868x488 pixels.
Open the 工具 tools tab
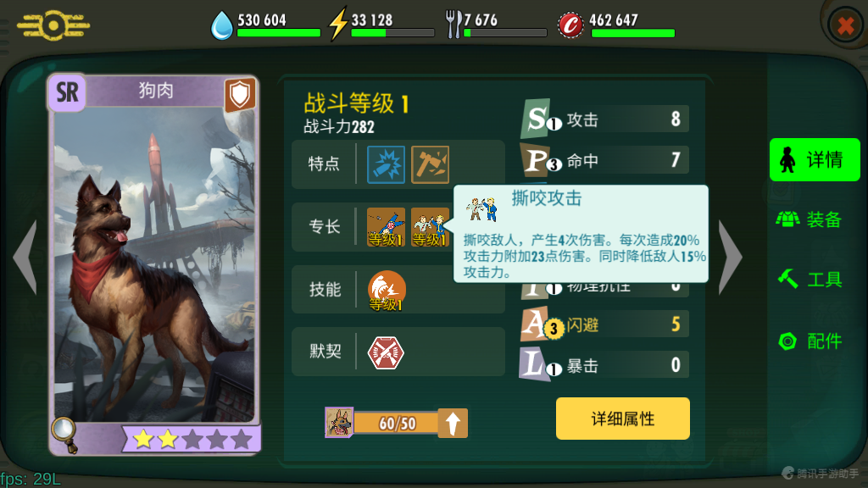(810, 279)
